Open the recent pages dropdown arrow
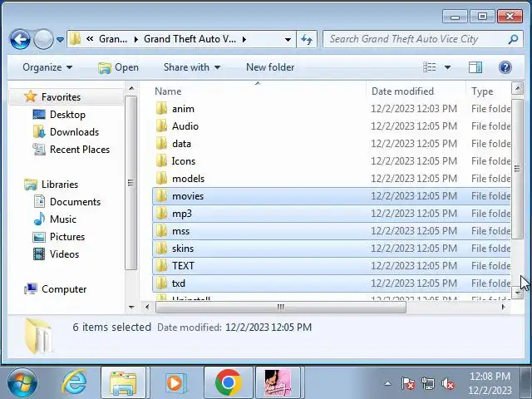532x399 pixels. click(x=60, y=40)
